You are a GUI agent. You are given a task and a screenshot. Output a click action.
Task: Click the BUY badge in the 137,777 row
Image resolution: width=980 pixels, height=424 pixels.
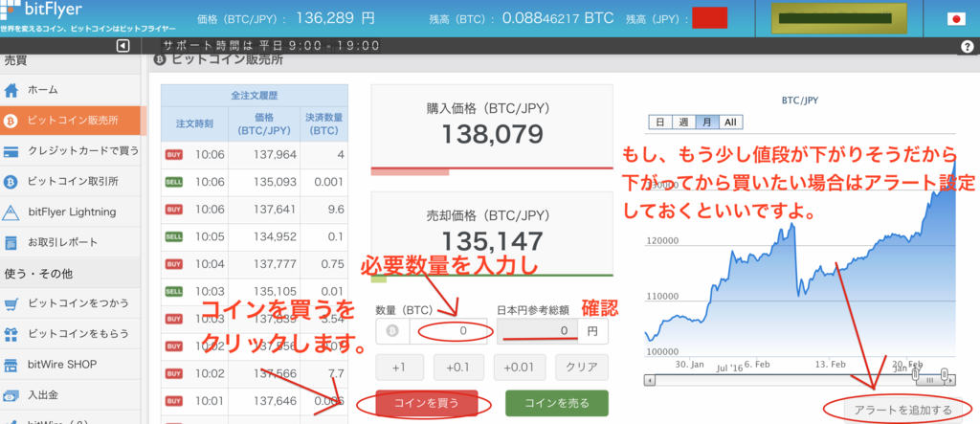pyautogui.click(x=174, y=264)
